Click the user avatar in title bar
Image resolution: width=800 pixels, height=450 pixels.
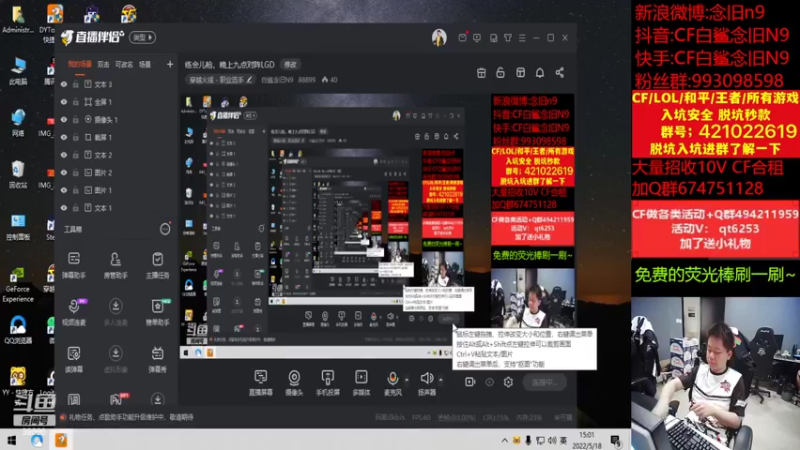pyautogui.click(x=439, y=37)
